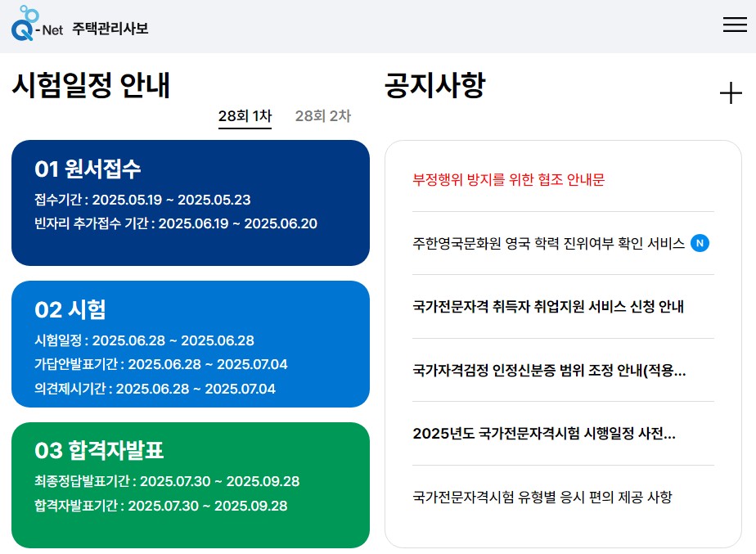Click the 시험일정 안내 heading

pyautogui.click(x=91, y=86)
